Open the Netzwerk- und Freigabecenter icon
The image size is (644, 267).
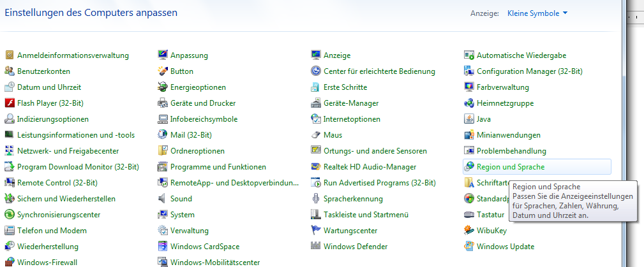coord(10,151)
